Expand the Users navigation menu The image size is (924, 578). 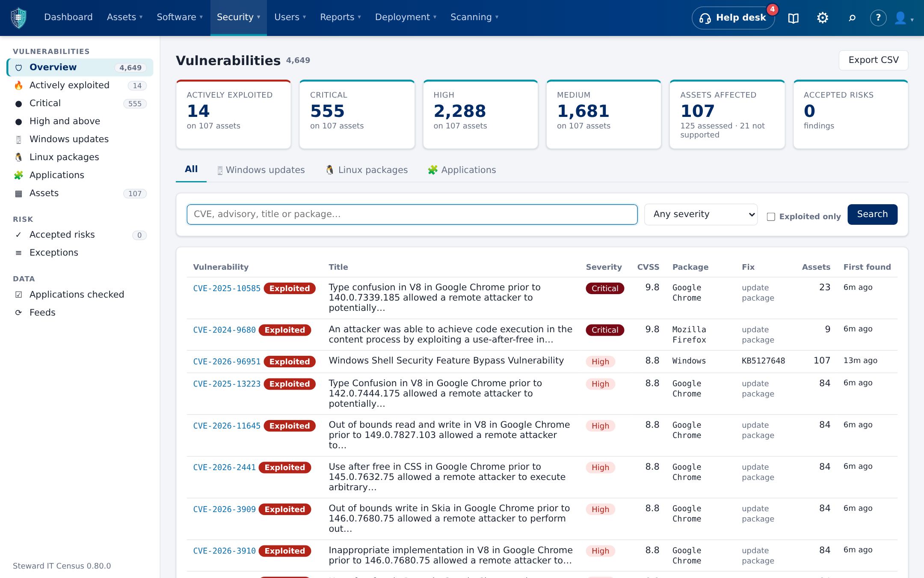(290, 17)
